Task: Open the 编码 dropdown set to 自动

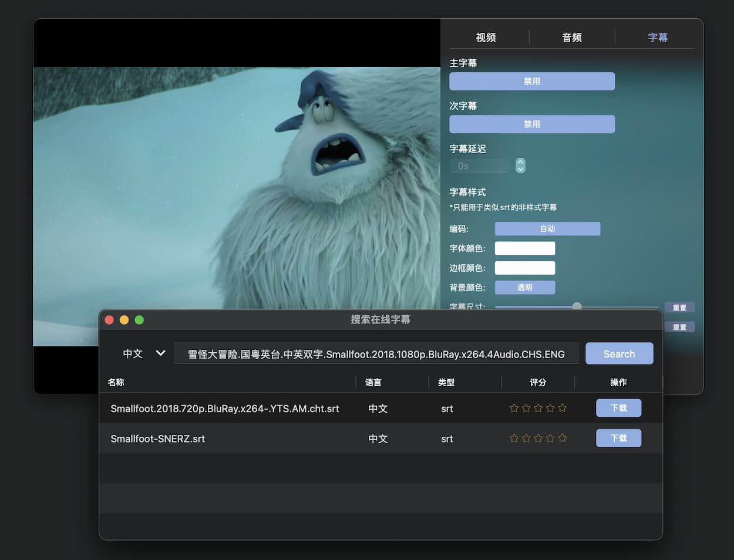Action: tap(547, 229)
